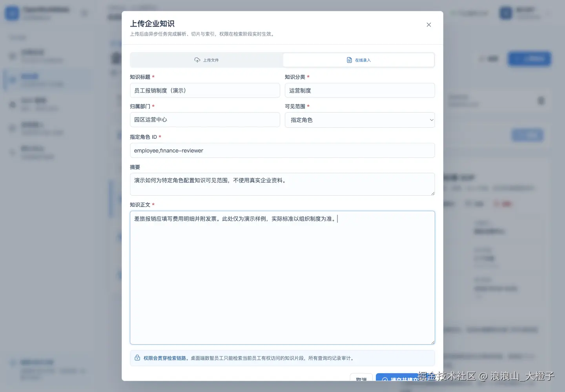Click the dialog title 上传企业知识
Viewport: 565px width, 392px height.
click(x=152, y=24)
